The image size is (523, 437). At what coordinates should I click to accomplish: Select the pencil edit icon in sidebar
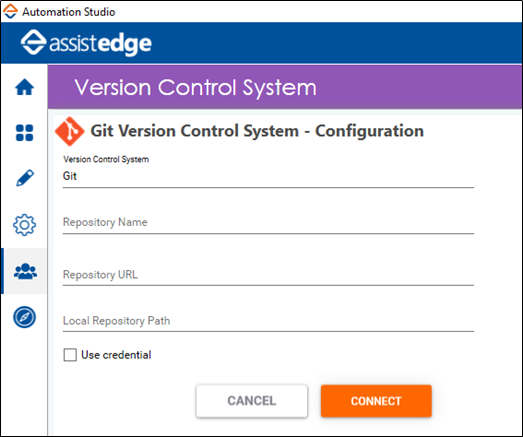tap(25, 178)
